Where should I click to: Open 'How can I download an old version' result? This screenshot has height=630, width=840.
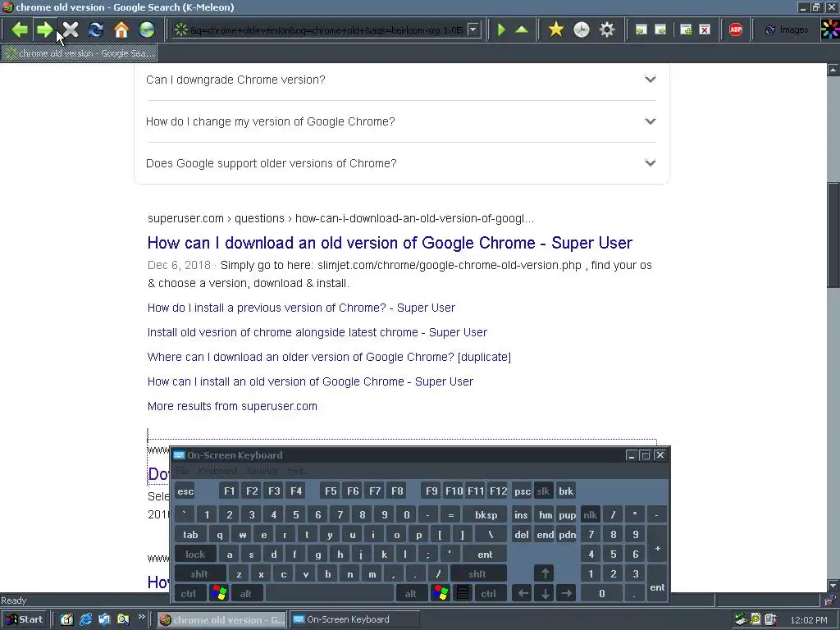tap(390, 243)
